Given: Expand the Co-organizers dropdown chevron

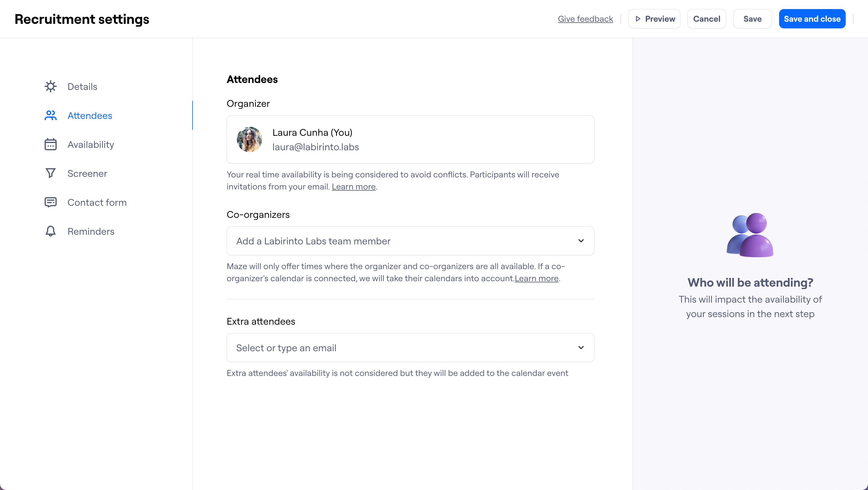Looking at the screenshot, I should tap(581, 241).
